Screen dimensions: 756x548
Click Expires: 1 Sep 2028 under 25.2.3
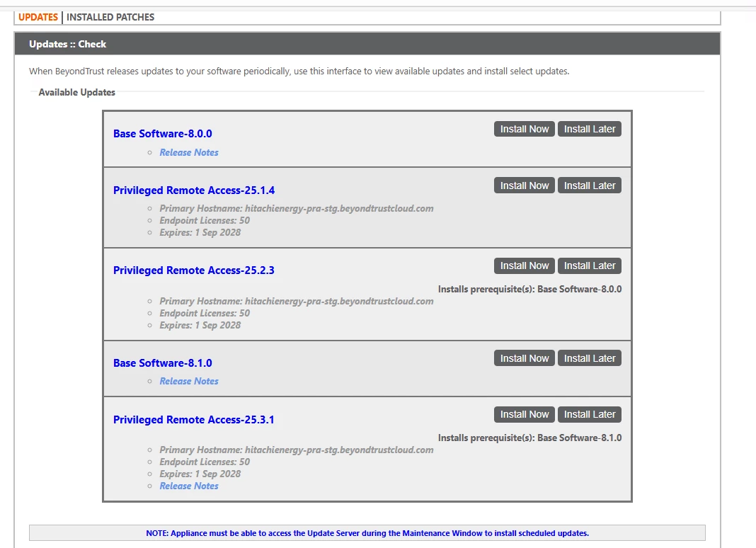click(200, 325)
